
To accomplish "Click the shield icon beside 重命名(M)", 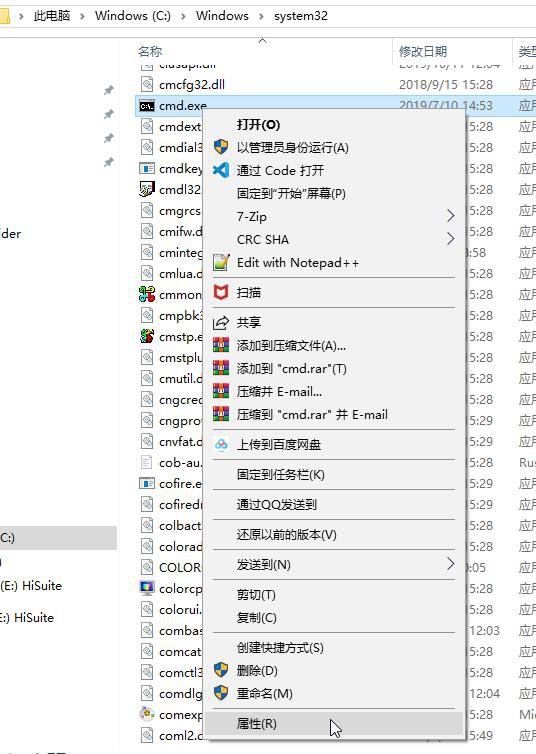I will (221, 693).
